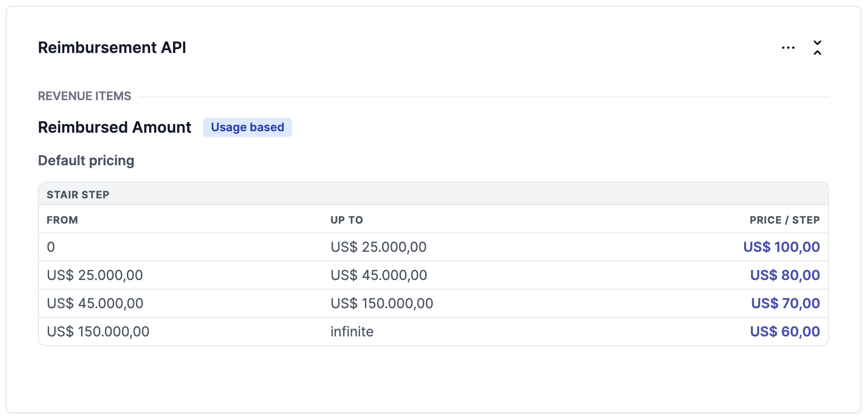This screenshot has width=868, height=420.
Task: Click the US$ 25.000,00 From cell
Action: click(95, 275)
